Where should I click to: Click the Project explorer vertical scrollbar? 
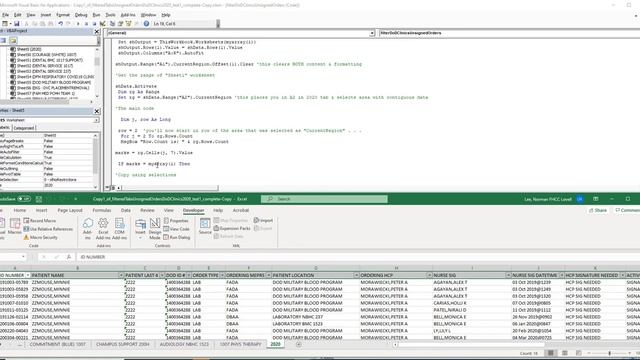tap(97, 72)
